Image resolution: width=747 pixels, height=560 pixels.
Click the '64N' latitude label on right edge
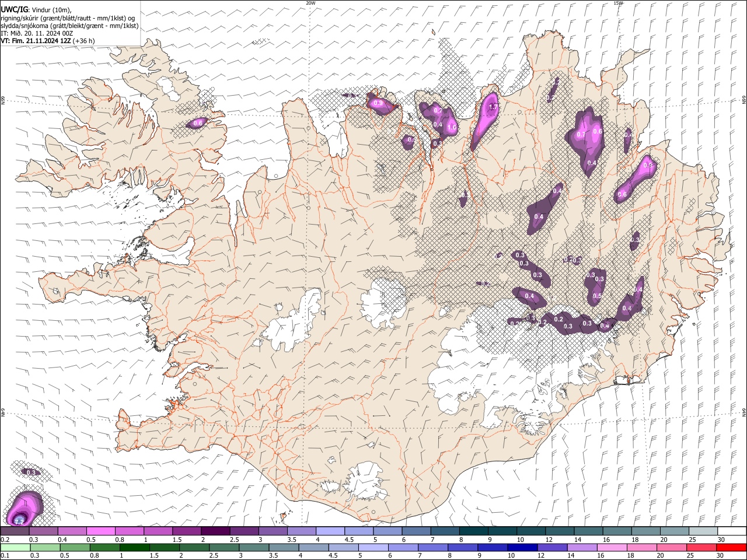[x=744, y=412]
